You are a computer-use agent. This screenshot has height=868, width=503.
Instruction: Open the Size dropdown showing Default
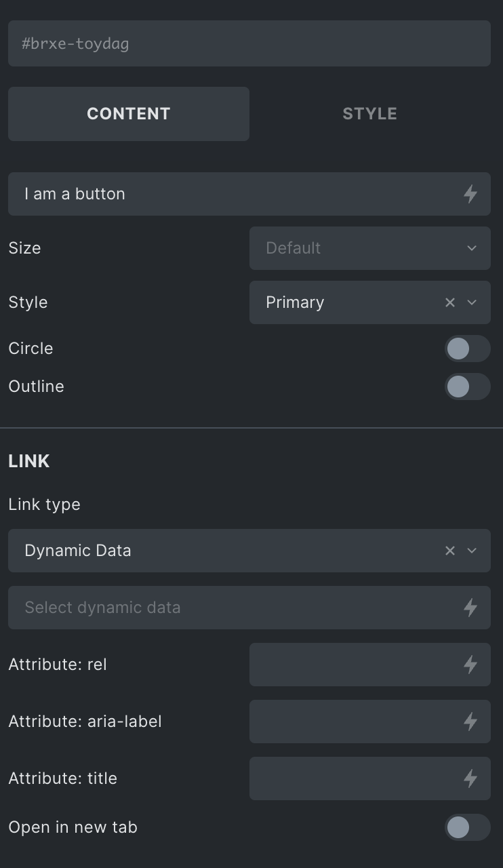tap(370, 248)
